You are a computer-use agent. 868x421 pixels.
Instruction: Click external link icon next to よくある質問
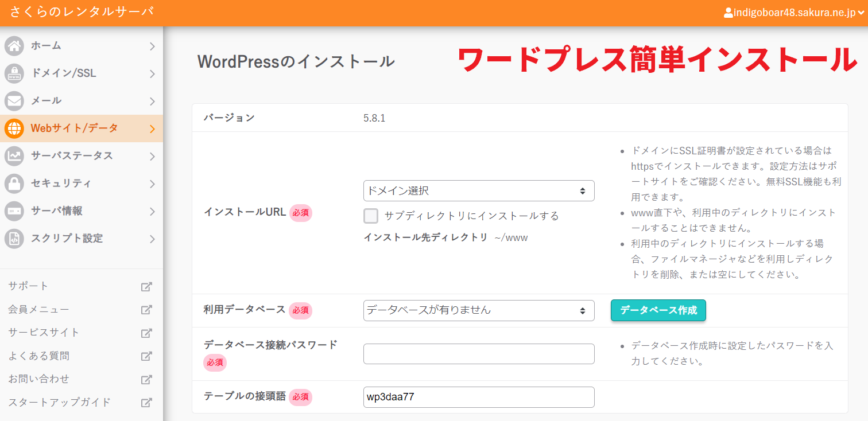(x=146, y=356)
